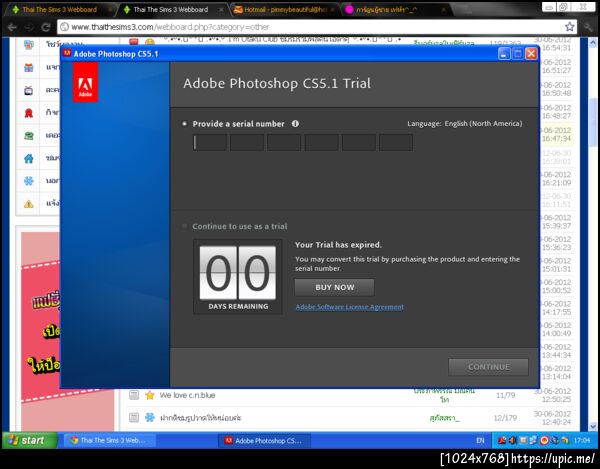Image resolution: width=600 pixels, height=469 pixels.
Task: Click the browser scrollbar up arrow
Action: pyautogui.click(x=593, y=42)
